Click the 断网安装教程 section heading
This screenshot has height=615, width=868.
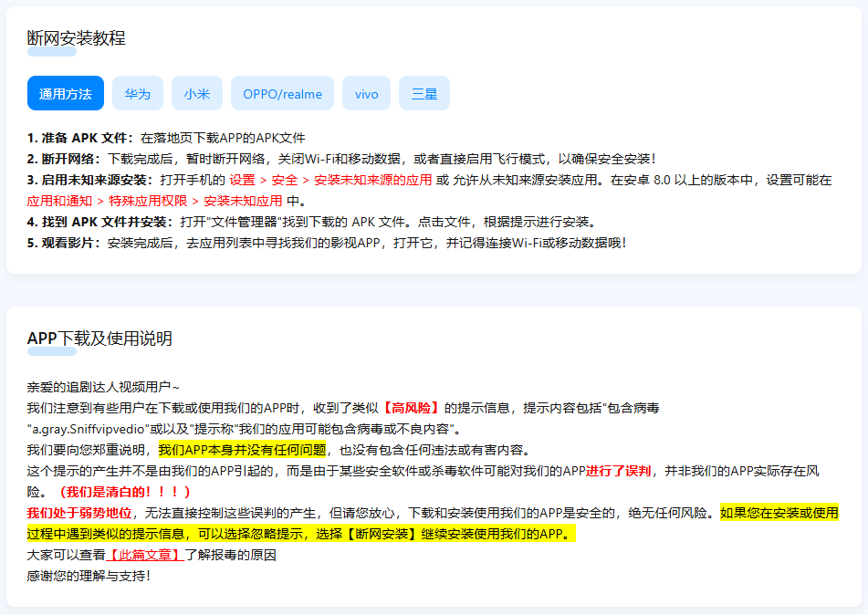pos(77,38)
